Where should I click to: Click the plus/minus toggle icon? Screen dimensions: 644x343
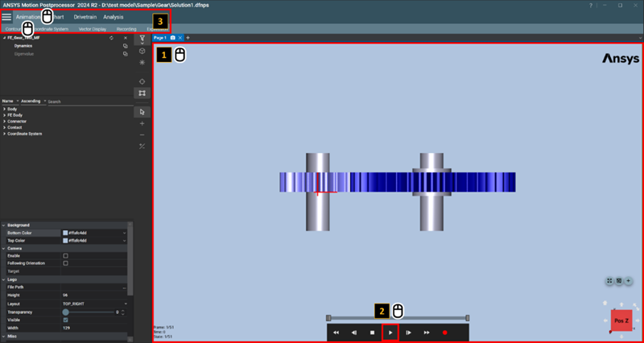[142, 147]
